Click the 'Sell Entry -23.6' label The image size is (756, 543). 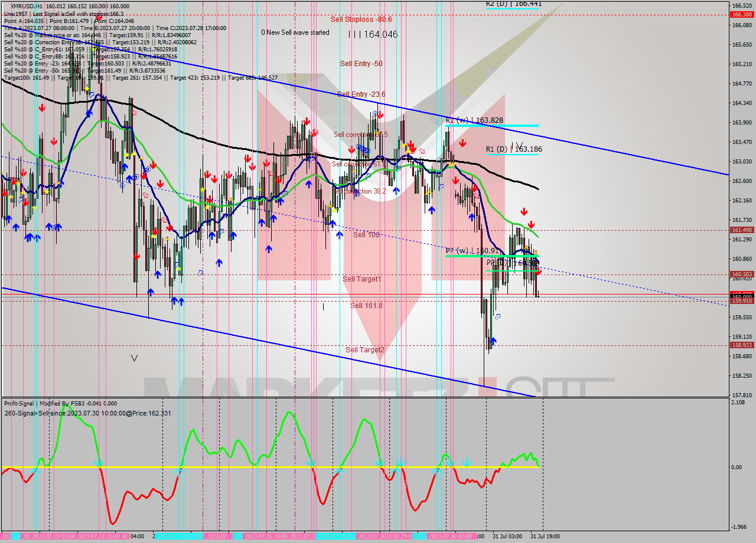point(361,94)
